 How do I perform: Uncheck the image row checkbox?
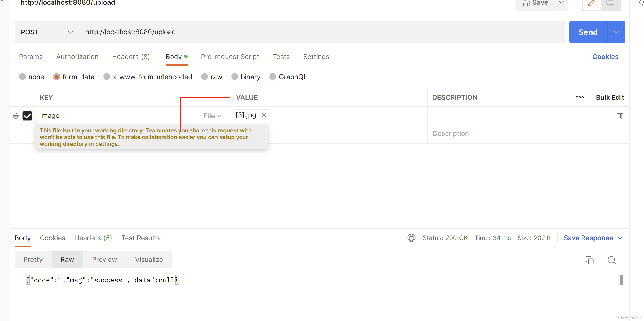pyautogui.click(x=27, y=116)
